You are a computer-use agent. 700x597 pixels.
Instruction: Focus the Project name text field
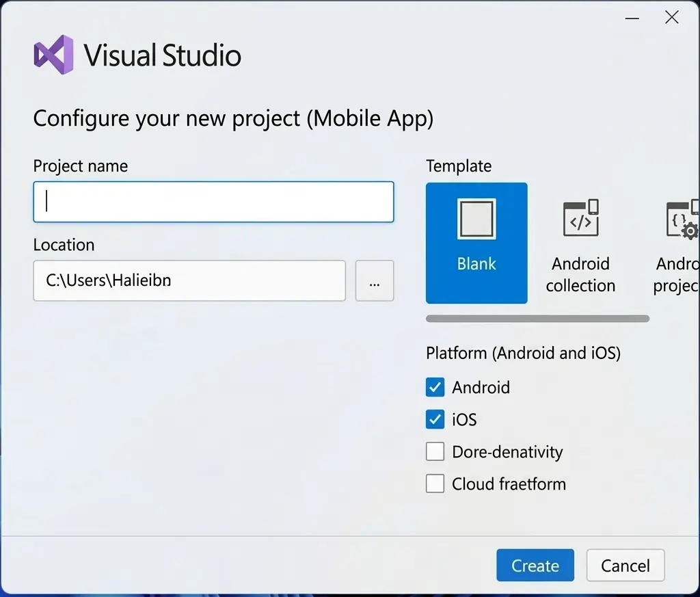[x=213, y=202]
